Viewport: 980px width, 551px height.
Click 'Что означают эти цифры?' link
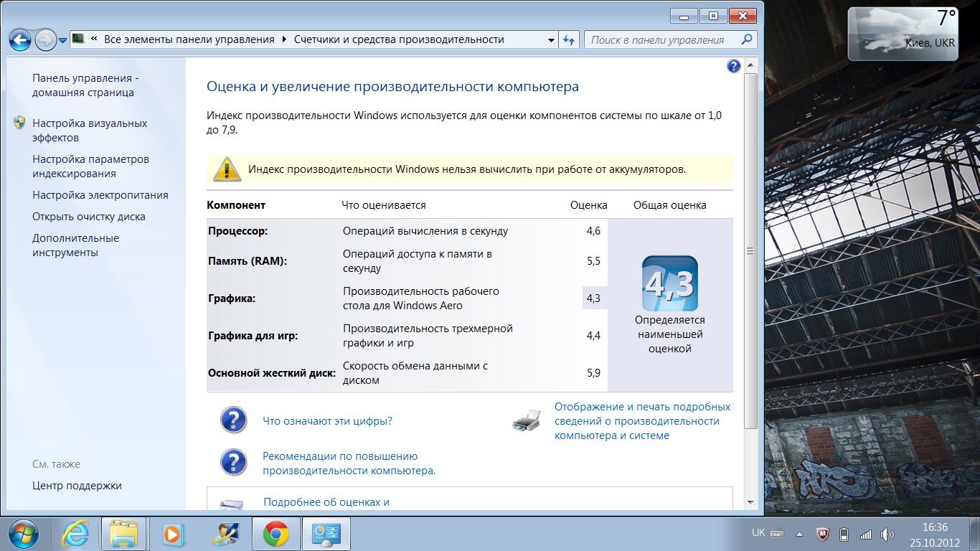[328, 421]
